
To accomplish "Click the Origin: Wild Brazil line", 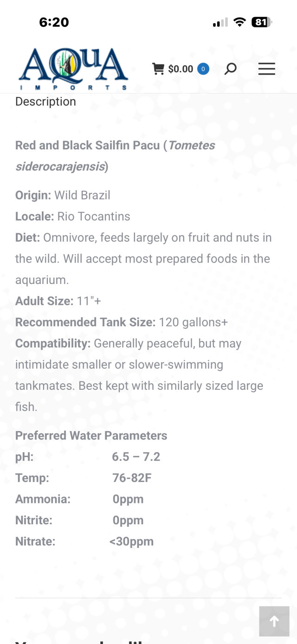I will (63, 195).
